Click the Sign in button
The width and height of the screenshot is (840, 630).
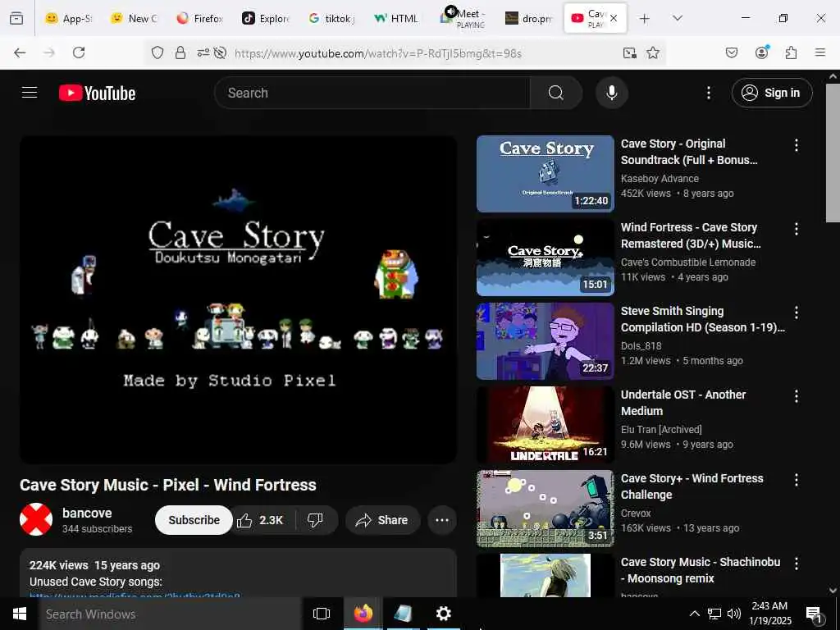click(771, 93)
